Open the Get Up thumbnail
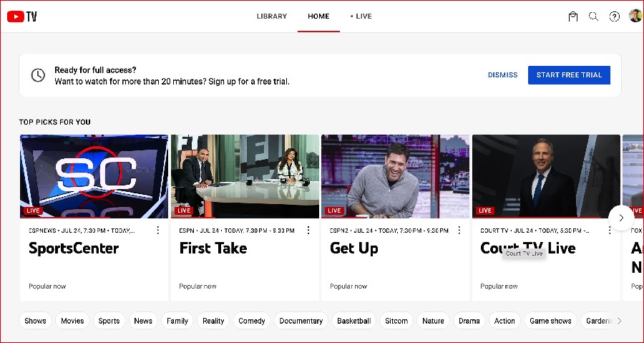644x343 pixels. 396,176
